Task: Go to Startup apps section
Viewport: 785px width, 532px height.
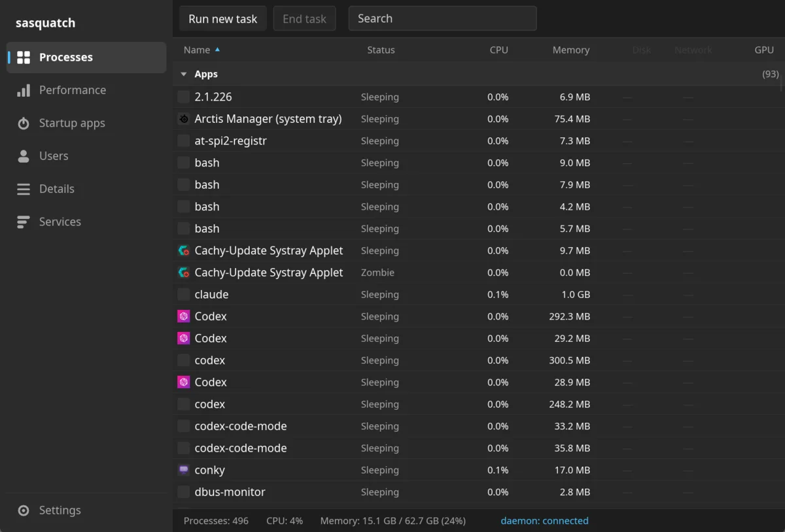Action: pos(86,123)
